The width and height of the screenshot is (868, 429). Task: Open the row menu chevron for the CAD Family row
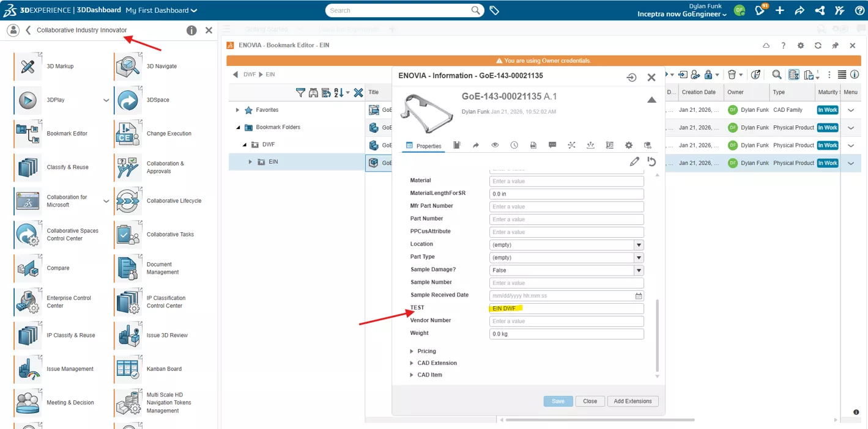point(850,110)
